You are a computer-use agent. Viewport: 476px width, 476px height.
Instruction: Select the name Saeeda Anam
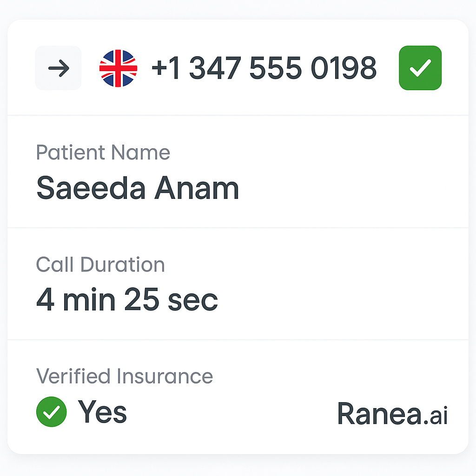coord(138,188)
